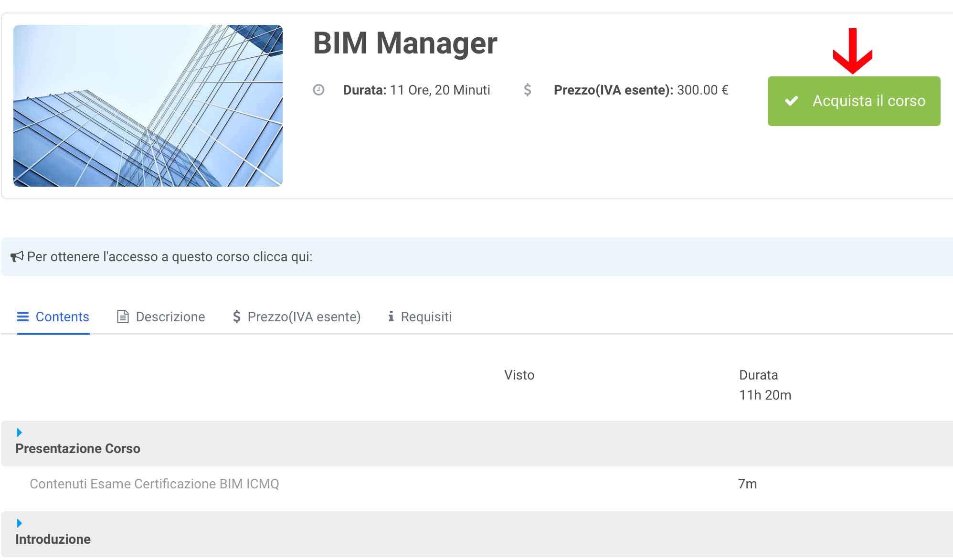Viewport: 953px width, 560px height.
Task: Click the dollar icon beside Prezzo
Action: tap(527, 90)
